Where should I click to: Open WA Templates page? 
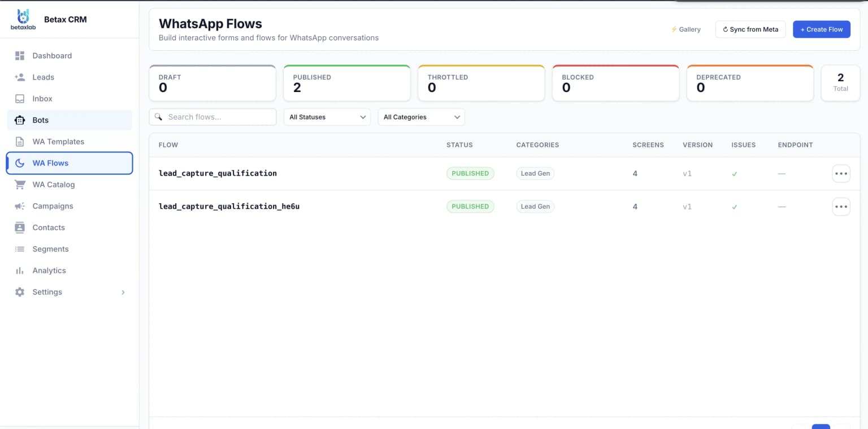70,142
